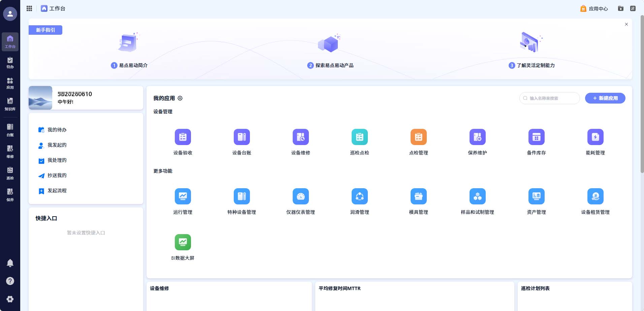The height and width of the screenshot is (311, 644).
Task: Focus the 输入名称来搜索 search field
Action: (x=550, y=98)
